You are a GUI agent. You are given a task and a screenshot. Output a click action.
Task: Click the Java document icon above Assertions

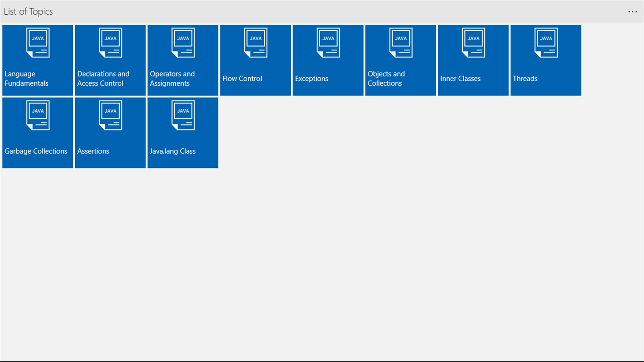[110, 115]
